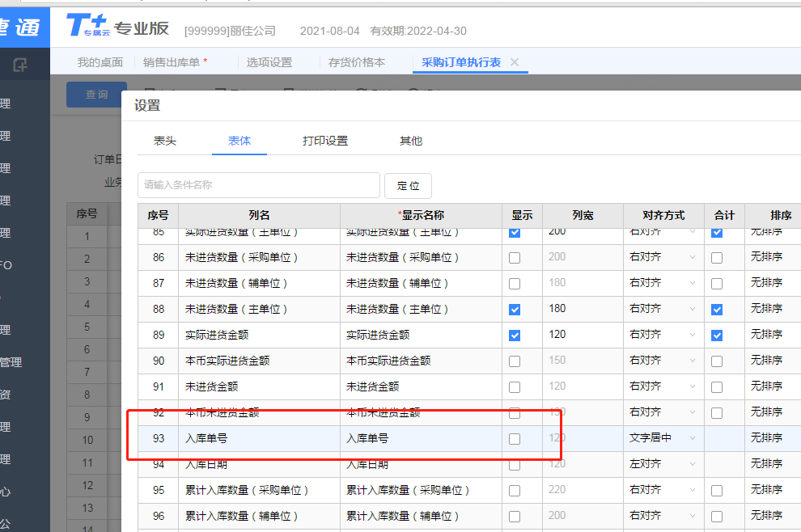Check display for row 90 本币实际进货金额
The image size is (801, 532).
[515, 361]
